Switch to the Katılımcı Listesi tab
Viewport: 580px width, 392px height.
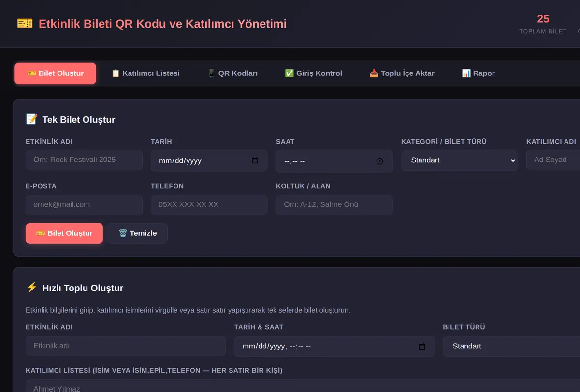pos(145,73)
